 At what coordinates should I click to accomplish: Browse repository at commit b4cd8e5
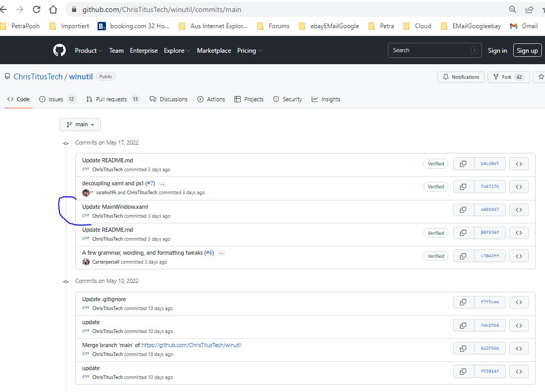pos(518,164)
